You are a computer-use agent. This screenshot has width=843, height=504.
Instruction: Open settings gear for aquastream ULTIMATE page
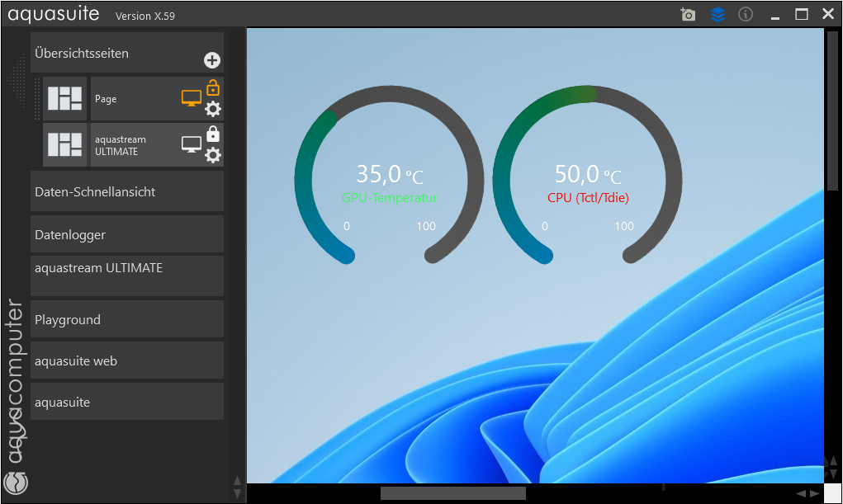[213, 155]
